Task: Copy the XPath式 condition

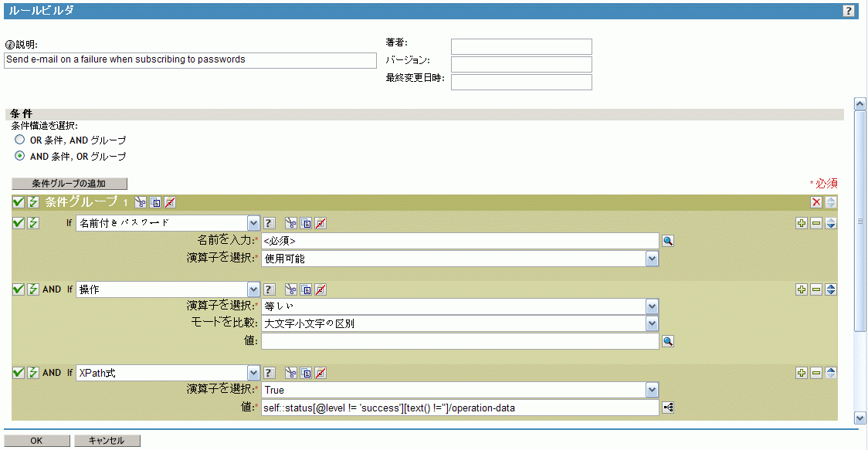Action: coord(306,373)
